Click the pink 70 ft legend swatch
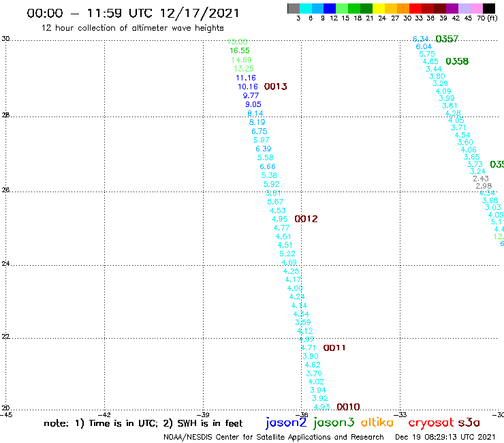The width and height of the screenshot is (504, 443). click(477, 8)
